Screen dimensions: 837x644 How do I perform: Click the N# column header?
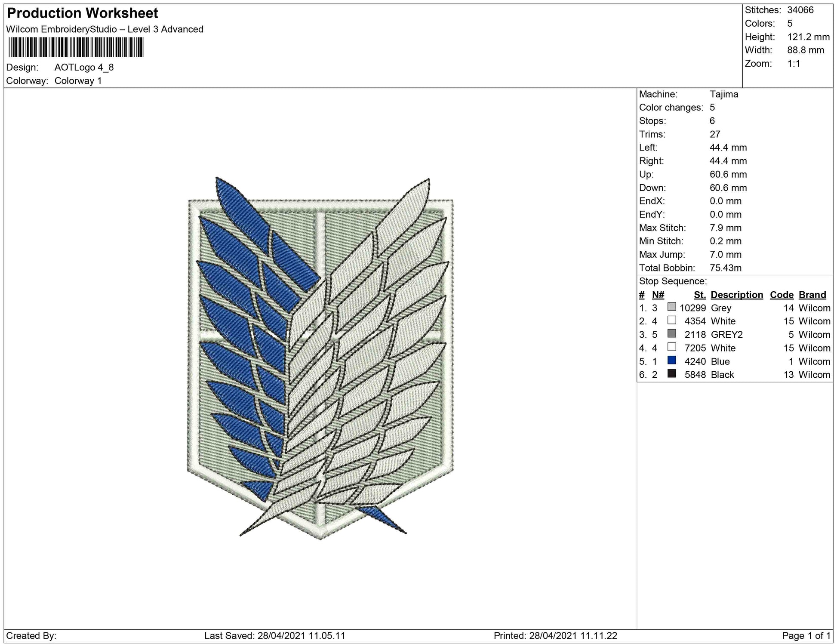point(658,295)
